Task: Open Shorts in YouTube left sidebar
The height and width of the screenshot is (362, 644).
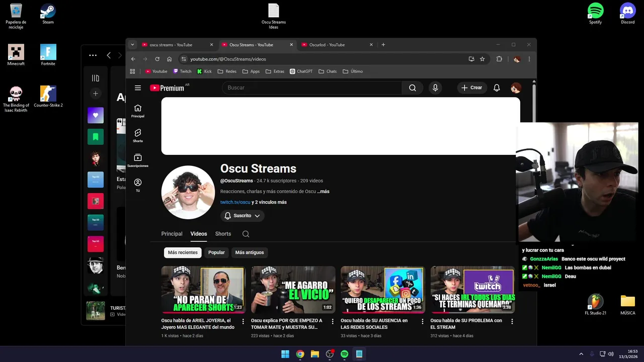Action: pos(138,136)
